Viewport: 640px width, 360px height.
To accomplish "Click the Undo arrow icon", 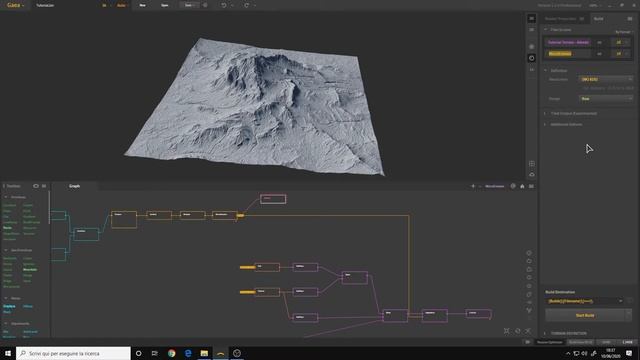I will click(224, 5).
